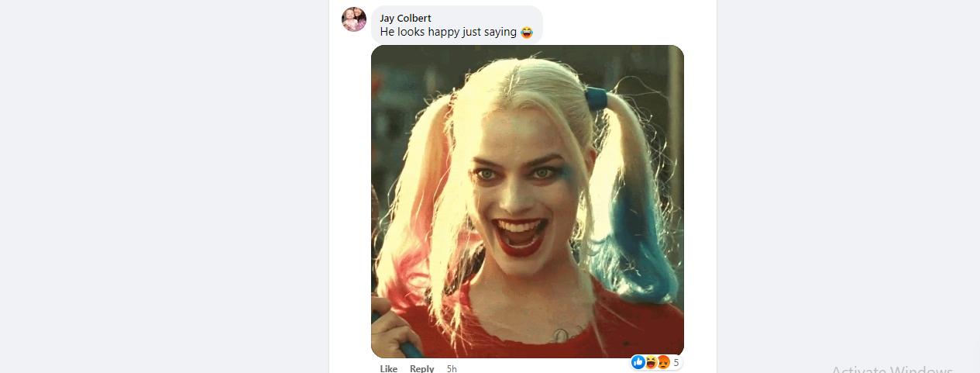Open Jay Colbert's profile picture avatar
The image size is (980, 373).
point(354,19)
